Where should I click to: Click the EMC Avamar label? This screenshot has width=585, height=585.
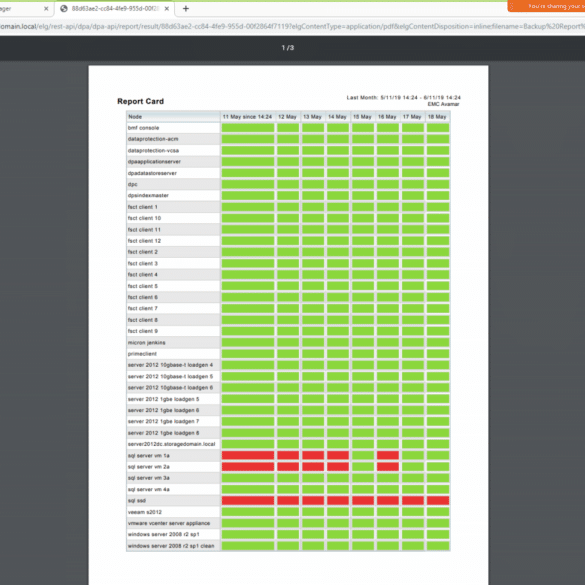[x=443, y=104]
